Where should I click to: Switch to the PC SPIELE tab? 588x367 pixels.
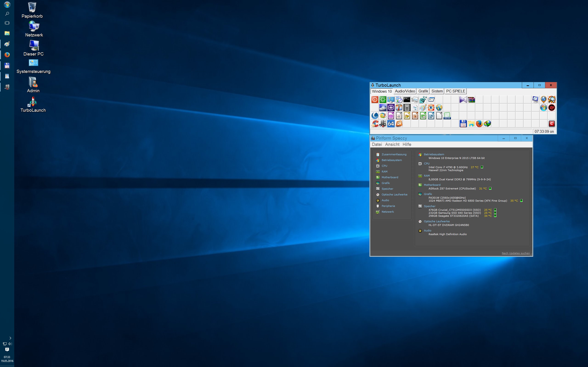coord(455,91)
